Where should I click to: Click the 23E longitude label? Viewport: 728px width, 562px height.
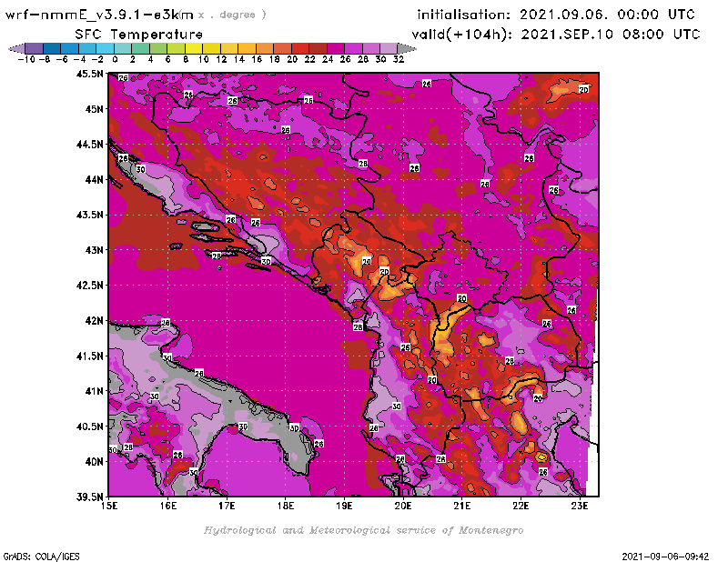[580, 506]
